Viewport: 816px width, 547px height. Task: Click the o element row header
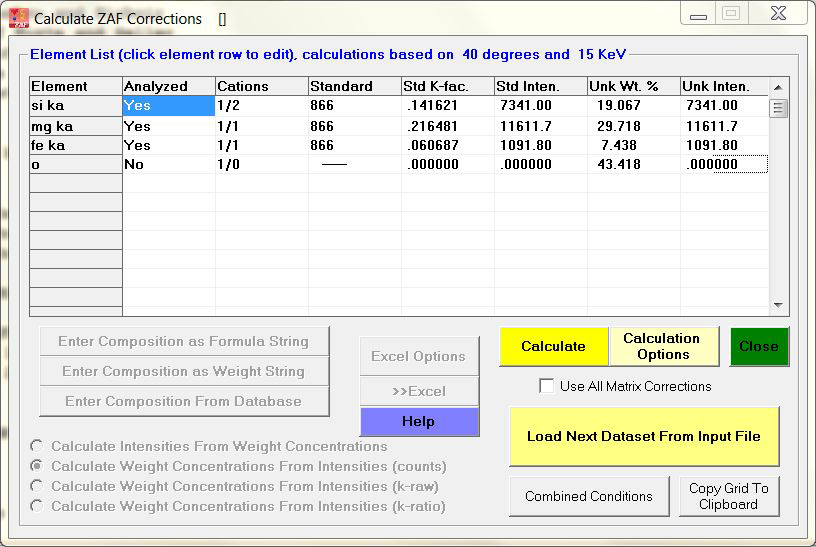pyautogui.click(x=76, y=164)
